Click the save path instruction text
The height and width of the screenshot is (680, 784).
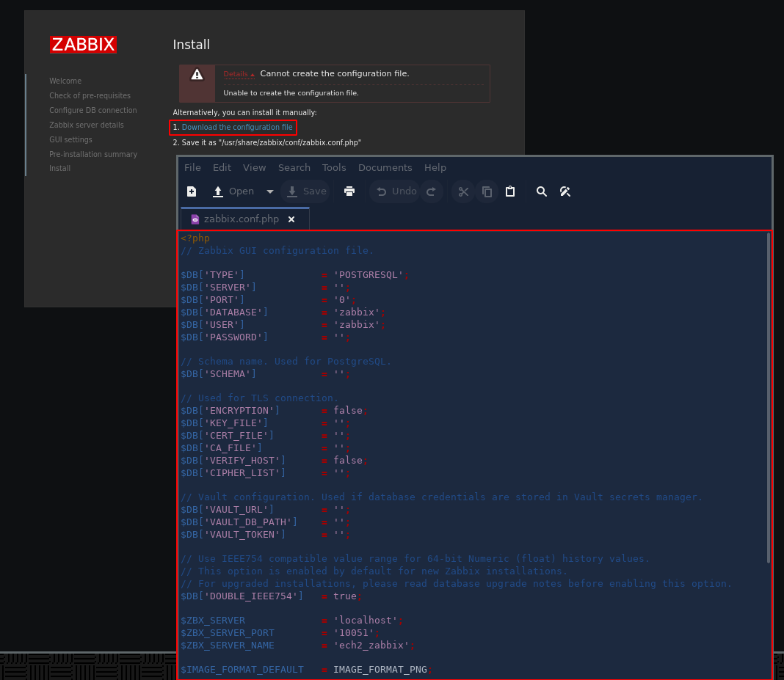point(267,142)
